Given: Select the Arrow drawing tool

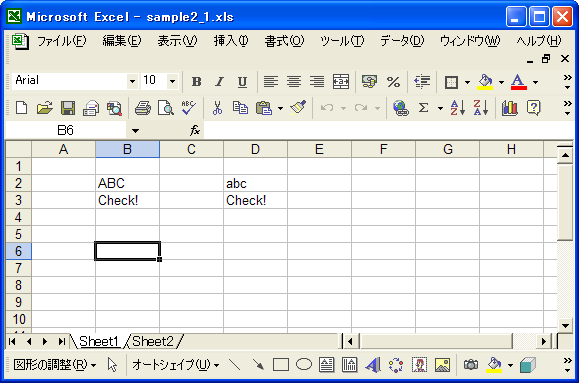Looking at the screenshot, I should pyautogui.click(x=258, y=365).
